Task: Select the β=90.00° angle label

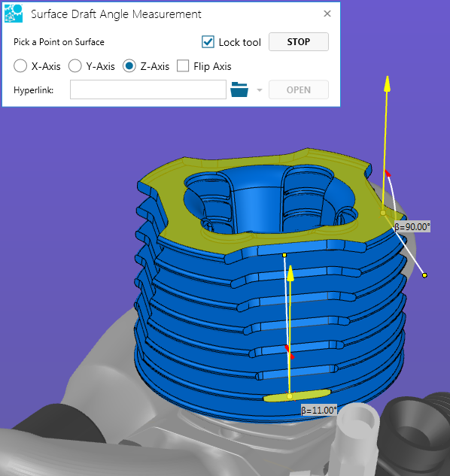Action: (412, 227)
